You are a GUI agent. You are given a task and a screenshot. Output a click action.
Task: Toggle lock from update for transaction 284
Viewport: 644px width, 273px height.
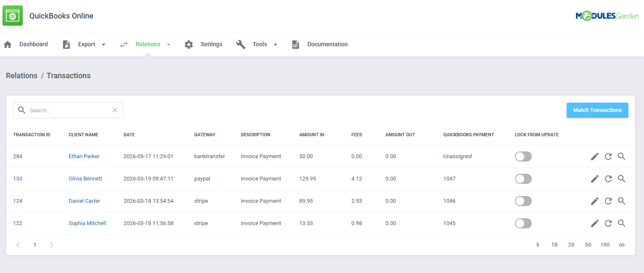pyautogui.click(x=523, y=156)
